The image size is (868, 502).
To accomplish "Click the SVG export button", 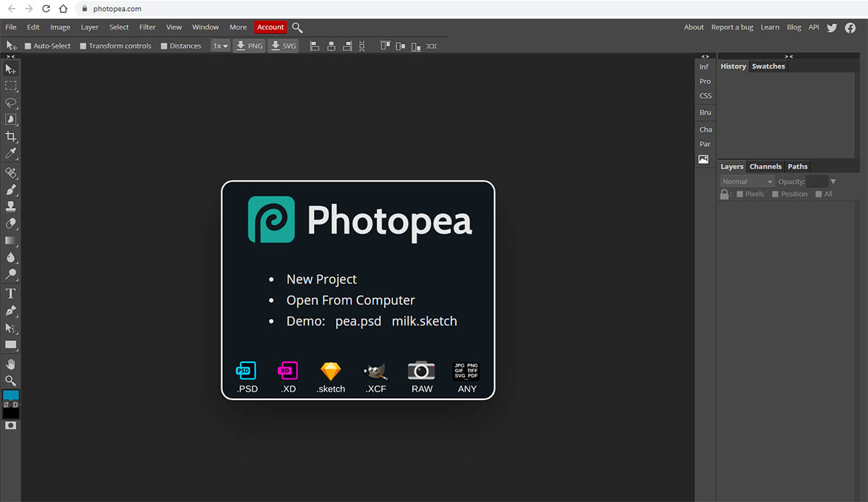I will pyautogui.click(x=283, y=46).
